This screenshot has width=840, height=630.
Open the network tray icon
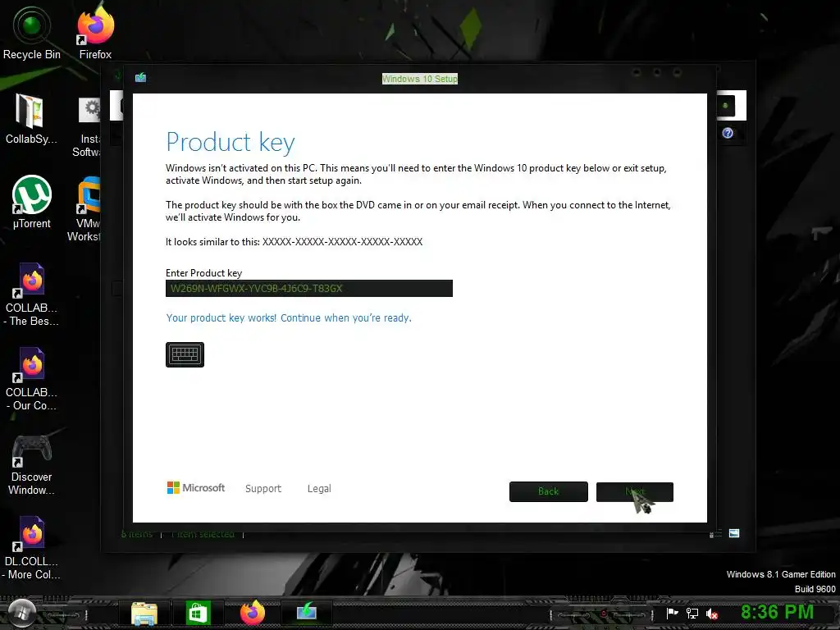point(692,614)
